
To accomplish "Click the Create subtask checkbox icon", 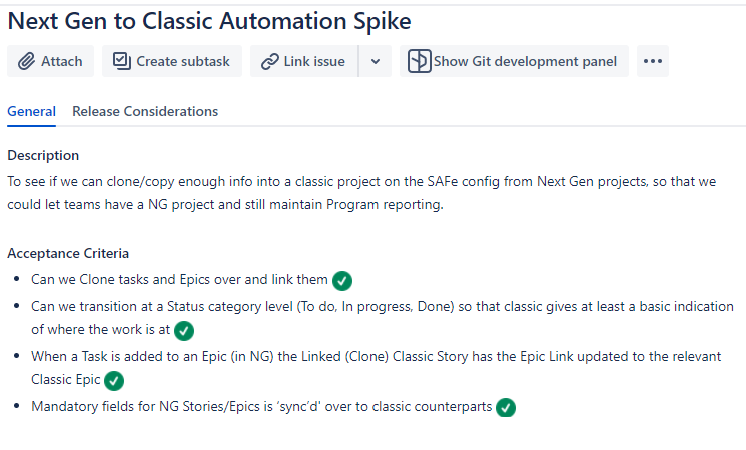I will [x=122, y=61].
